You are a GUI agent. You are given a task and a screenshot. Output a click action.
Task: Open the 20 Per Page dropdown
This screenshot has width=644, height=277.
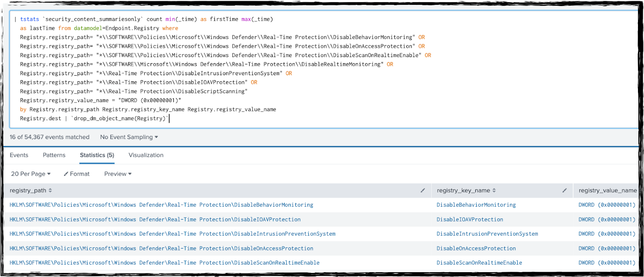[x=31, y=174]
